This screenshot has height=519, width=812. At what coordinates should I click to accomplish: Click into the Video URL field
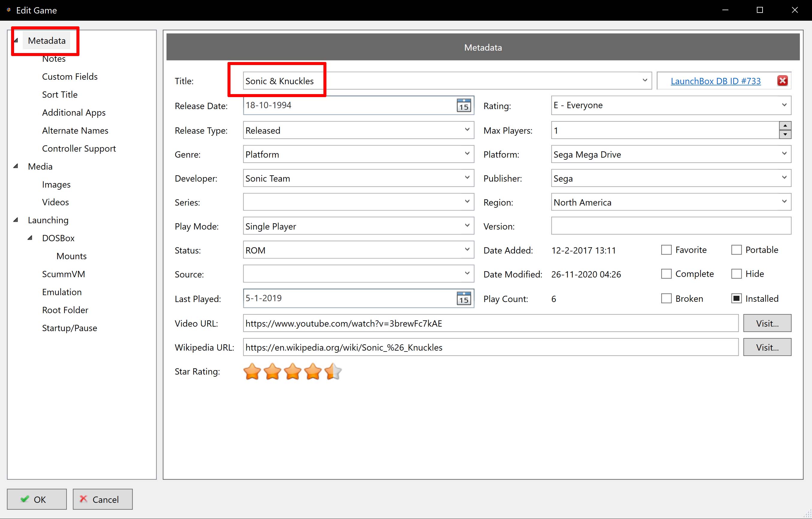[491, 323]
